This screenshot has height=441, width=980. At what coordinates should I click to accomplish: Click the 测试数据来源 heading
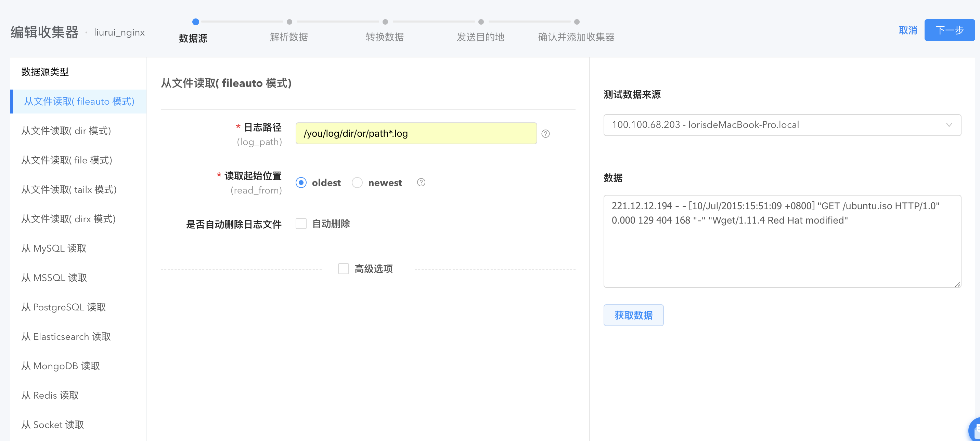coord(632,94)
